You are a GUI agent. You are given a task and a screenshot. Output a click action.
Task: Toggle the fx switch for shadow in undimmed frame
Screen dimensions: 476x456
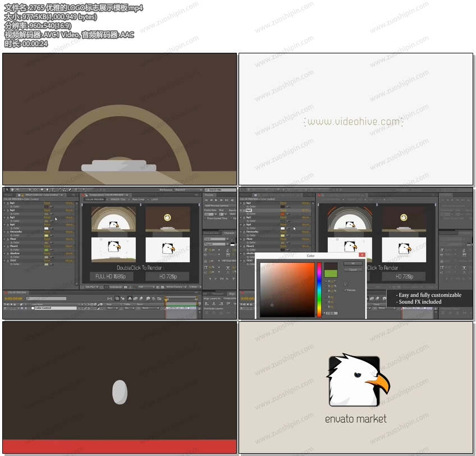tap(8, 253)
